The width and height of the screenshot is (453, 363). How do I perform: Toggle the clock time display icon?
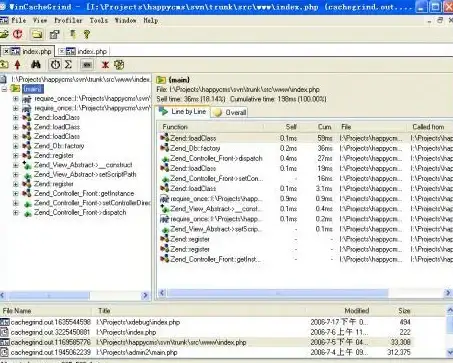click(x=55, y=64)
